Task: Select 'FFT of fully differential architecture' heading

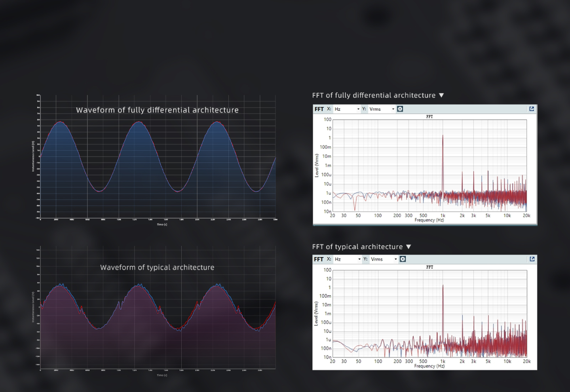Action: (374, 95)
